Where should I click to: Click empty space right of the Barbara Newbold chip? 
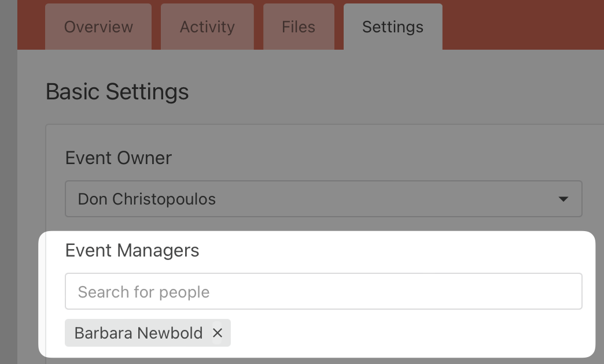(405, 333)
